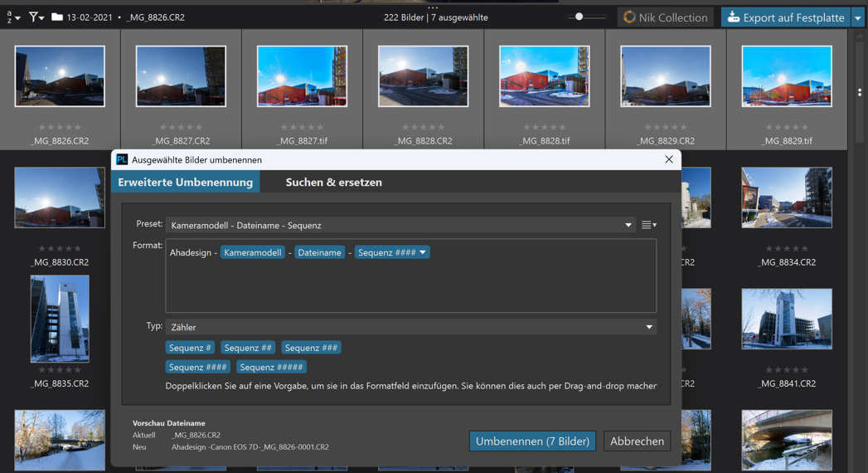The height and width of the screenshot is (473, 868).
Task: Click Export auf Festplatte button
Action: (785, 17)
